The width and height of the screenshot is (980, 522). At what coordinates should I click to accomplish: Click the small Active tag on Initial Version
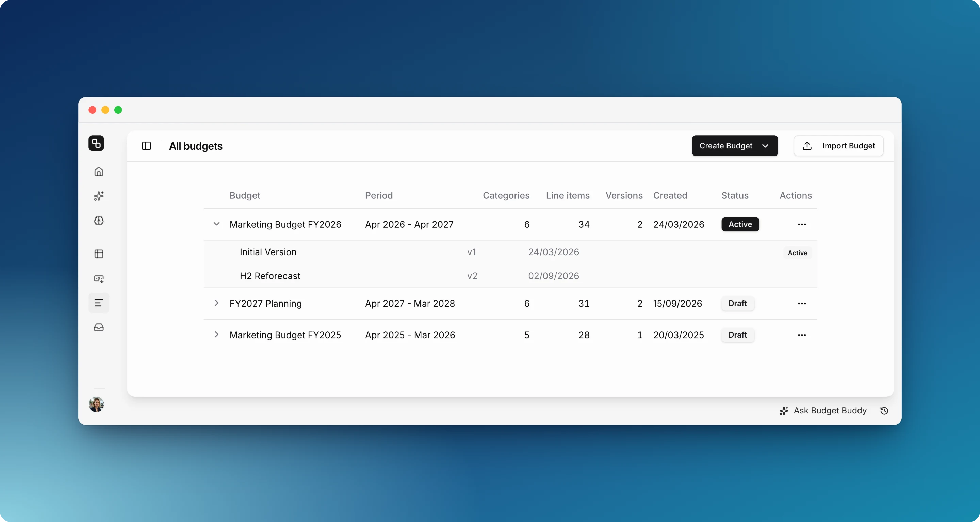click(797, 252)
